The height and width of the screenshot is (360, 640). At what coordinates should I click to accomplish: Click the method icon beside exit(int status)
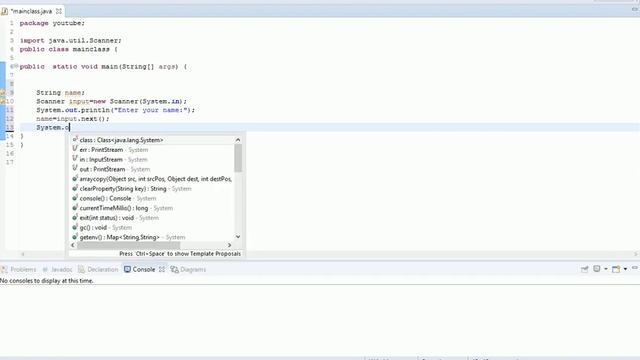coord(75,218)
